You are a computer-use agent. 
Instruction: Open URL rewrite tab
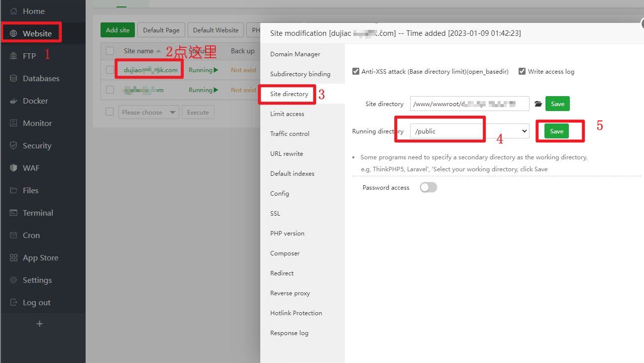click(287, 153)
